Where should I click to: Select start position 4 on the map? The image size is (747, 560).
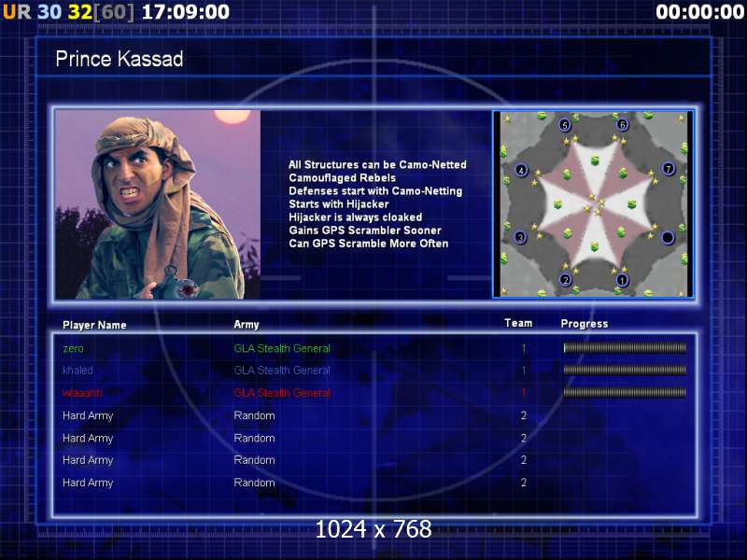coord(521,170)
